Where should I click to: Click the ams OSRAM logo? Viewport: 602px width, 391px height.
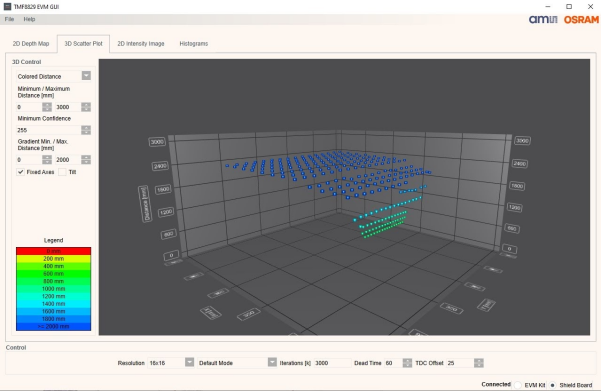coord(564,20)
